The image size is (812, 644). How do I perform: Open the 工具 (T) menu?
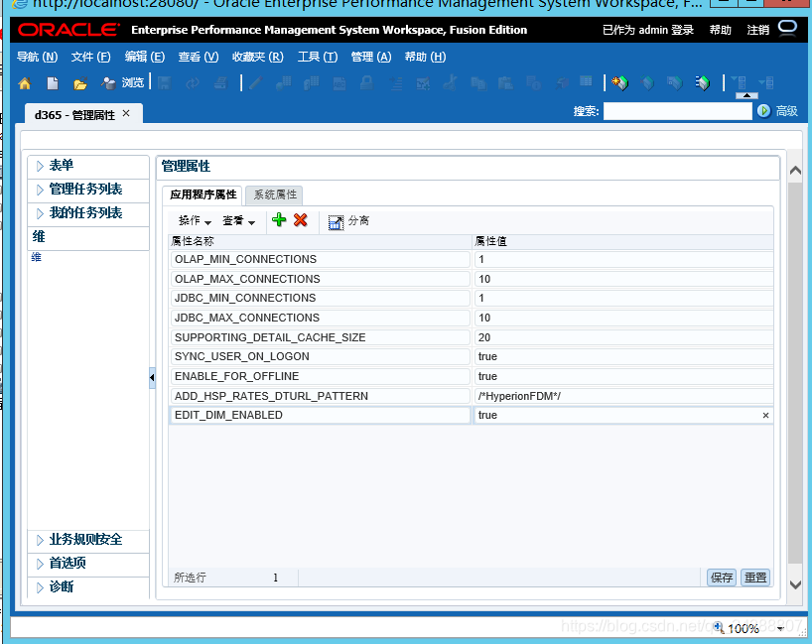[318, 57]
